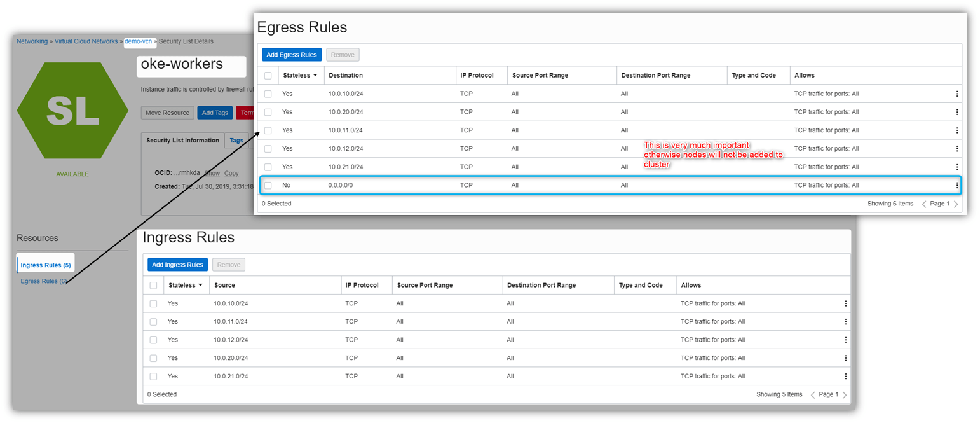Check the ingress rule for 10.0.20.0/24
Image resolution: width=980 pixels, height=423 pixels.
coord(153,358)
